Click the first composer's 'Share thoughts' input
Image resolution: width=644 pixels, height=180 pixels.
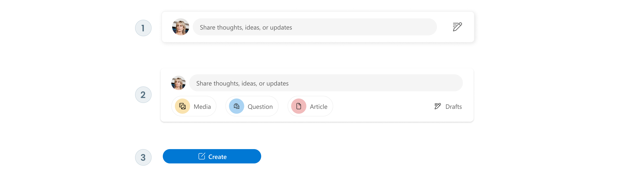[x=314, y=27]
